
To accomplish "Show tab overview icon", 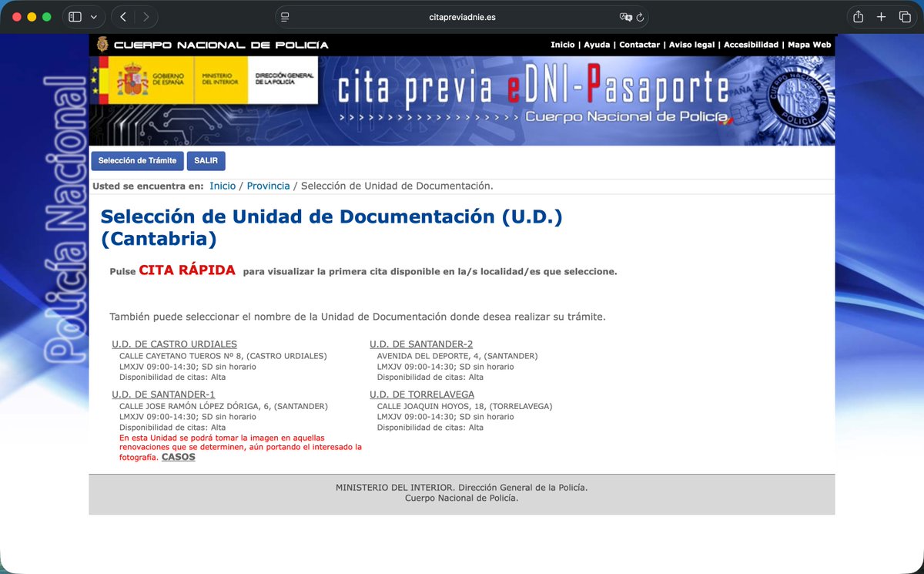I will [x=905, y=17].
